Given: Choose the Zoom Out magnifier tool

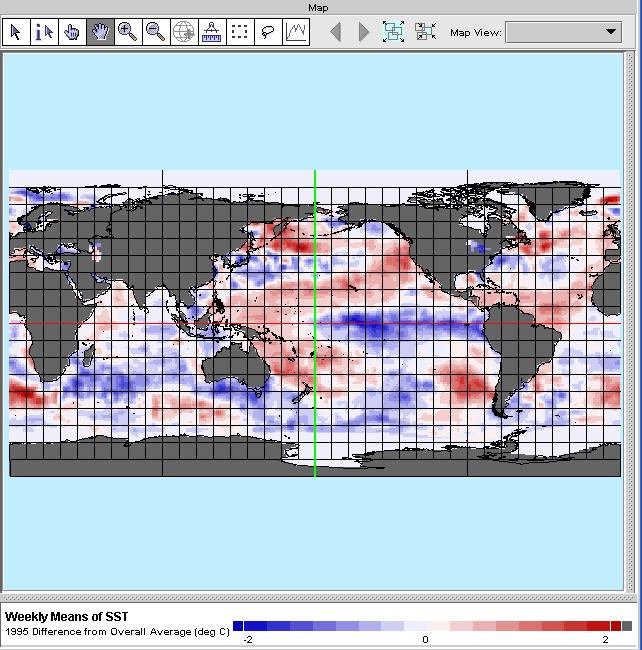Looking at the screenshot, I should pyautogui.click(x=156, y=32).
